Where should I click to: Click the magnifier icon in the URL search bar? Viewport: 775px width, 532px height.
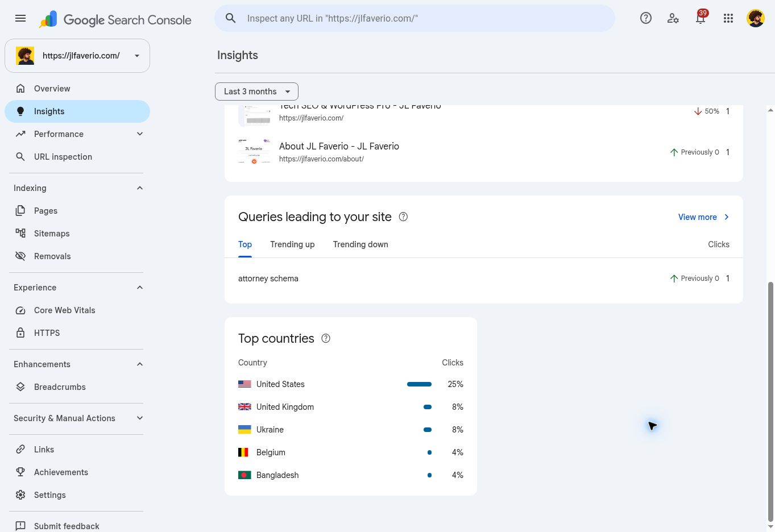point(231,18)
